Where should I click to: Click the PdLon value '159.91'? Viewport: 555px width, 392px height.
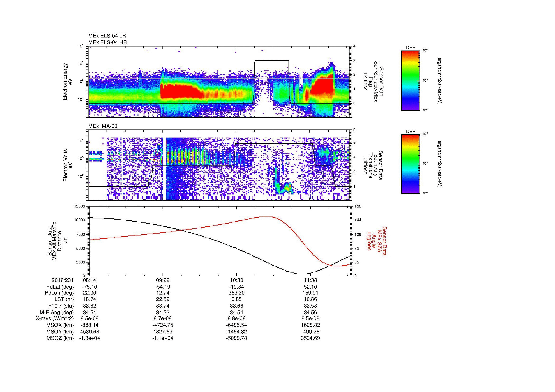[x=310, y=293]
